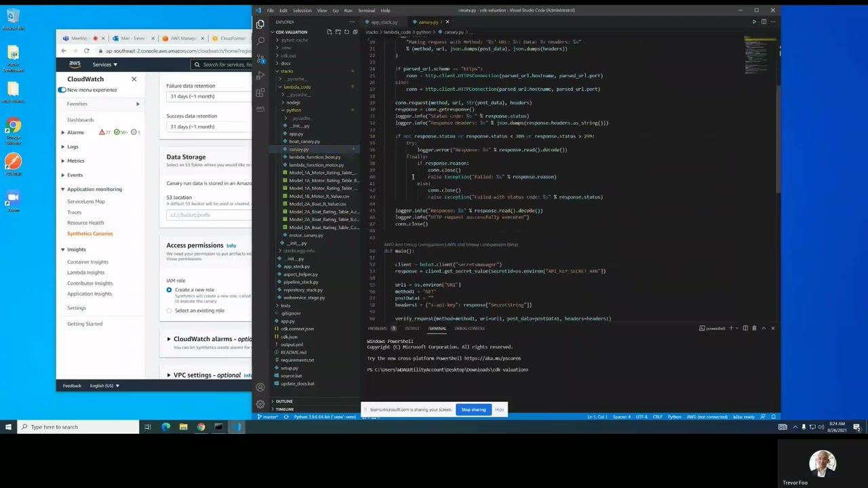Screen dimensions: 868x488
Task: Open the Terminal menu in VS Code
Action: [366, 10]
